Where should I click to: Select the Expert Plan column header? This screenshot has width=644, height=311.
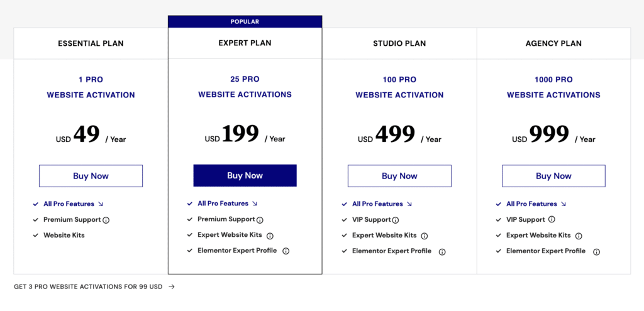pyautogui.click(x=245, y=43)
